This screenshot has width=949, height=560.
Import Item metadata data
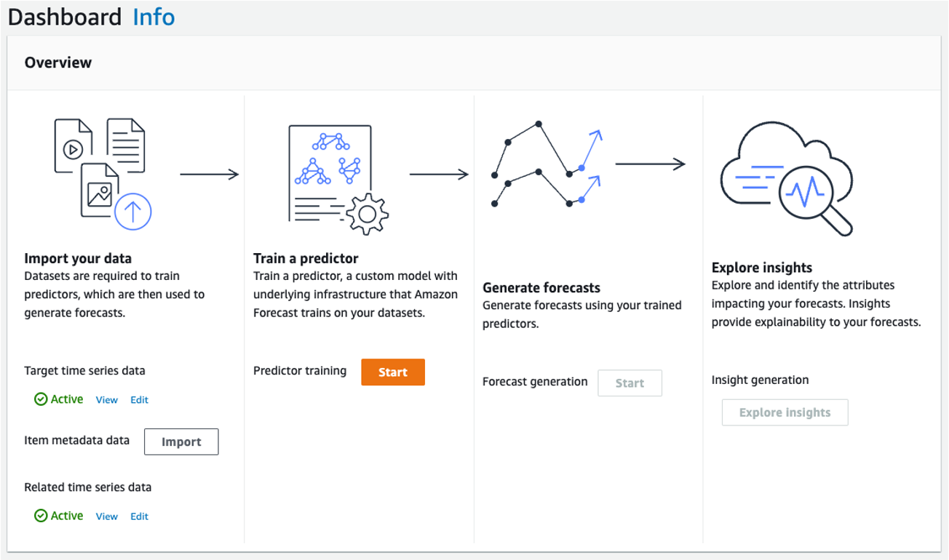pos(181,441)
